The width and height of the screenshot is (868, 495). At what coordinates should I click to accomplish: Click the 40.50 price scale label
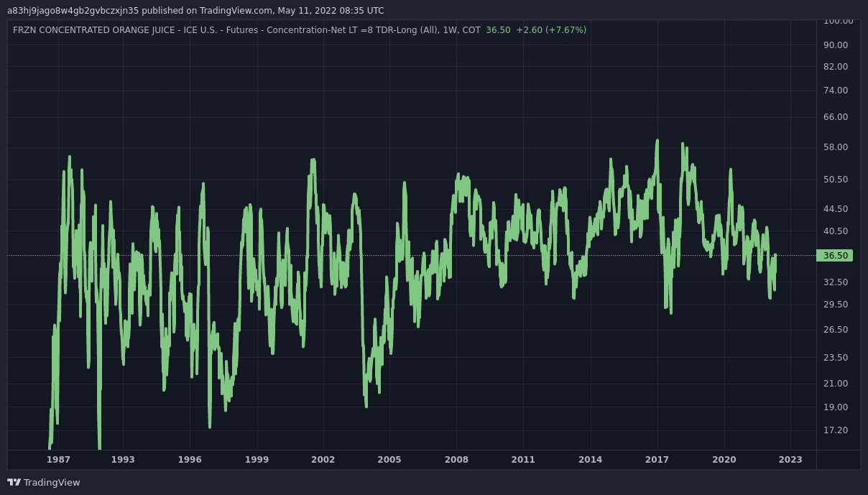(836, 231)
